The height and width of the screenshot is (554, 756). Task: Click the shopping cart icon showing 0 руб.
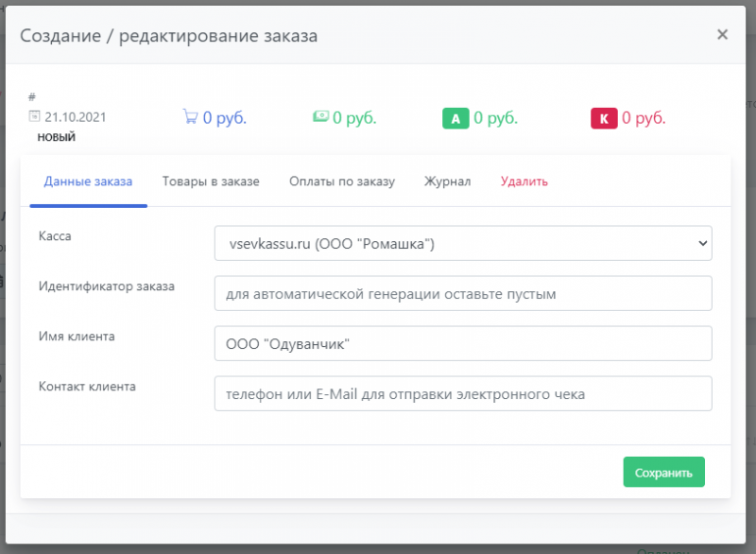[x=190, y=117]
